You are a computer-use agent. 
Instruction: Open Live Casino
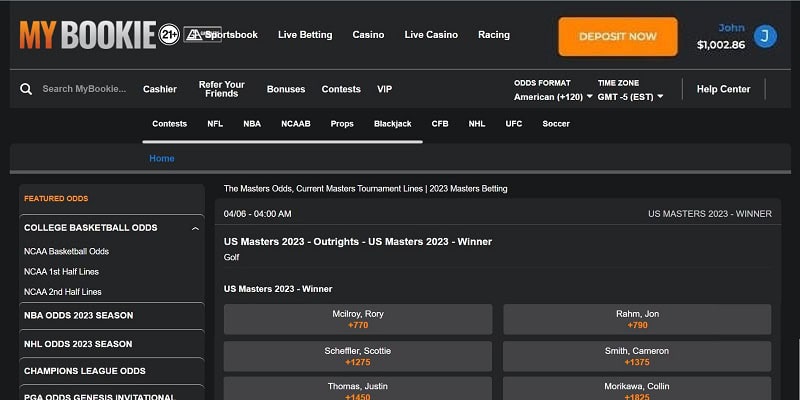point(431,35)
